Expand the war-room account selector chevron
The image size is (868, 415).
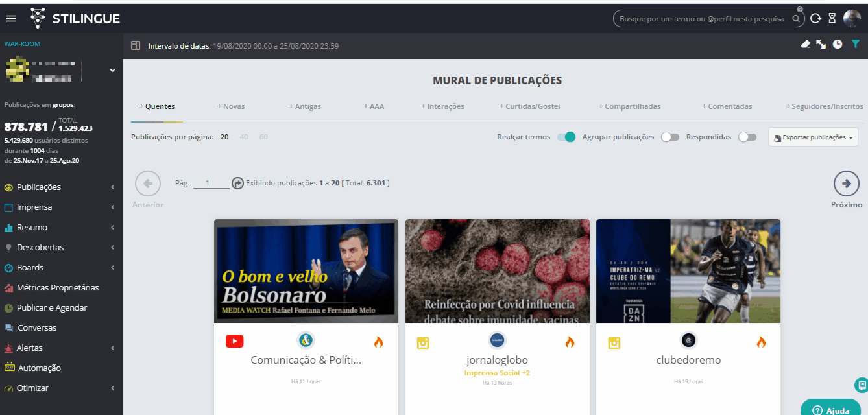(x=112, y=70)
